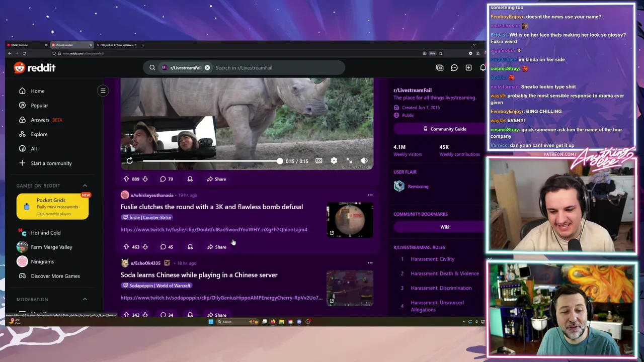This screenshot has height=362, width=644.
Task: Click the search magnifier icon
Action: [x=152, y=68]
